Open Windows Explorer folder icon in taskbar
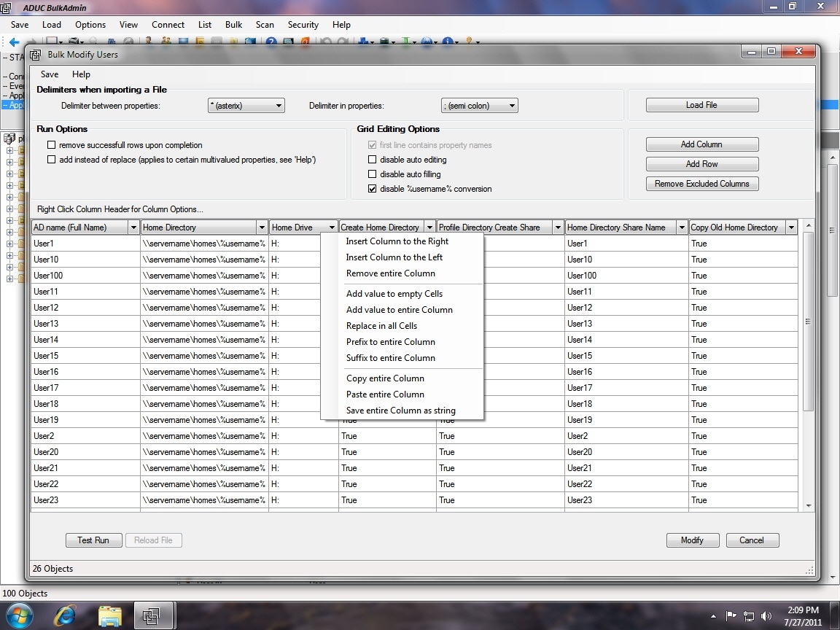840x630 pixels. (x=110, y=615)
